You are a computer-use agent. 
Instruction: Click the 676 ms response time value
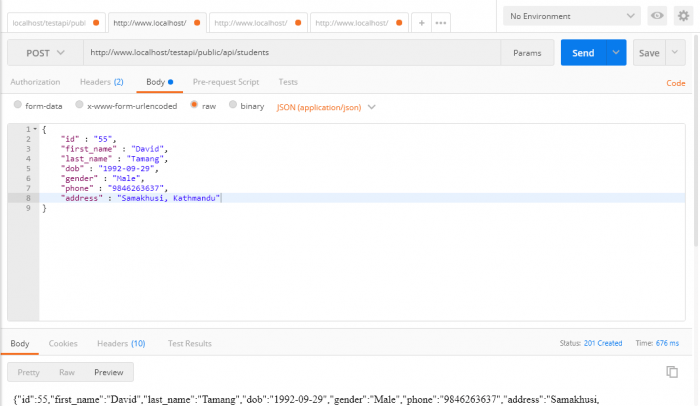(667, 343)
